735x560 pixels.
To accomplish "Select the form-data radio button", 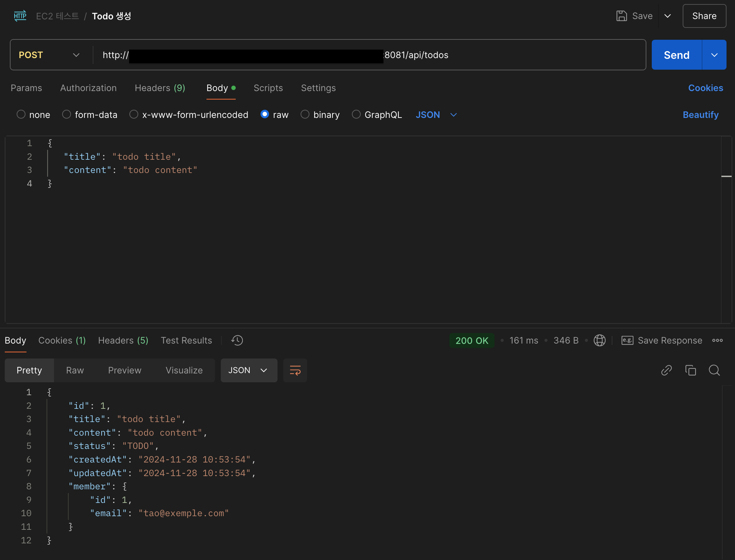I will click(67, 115).
